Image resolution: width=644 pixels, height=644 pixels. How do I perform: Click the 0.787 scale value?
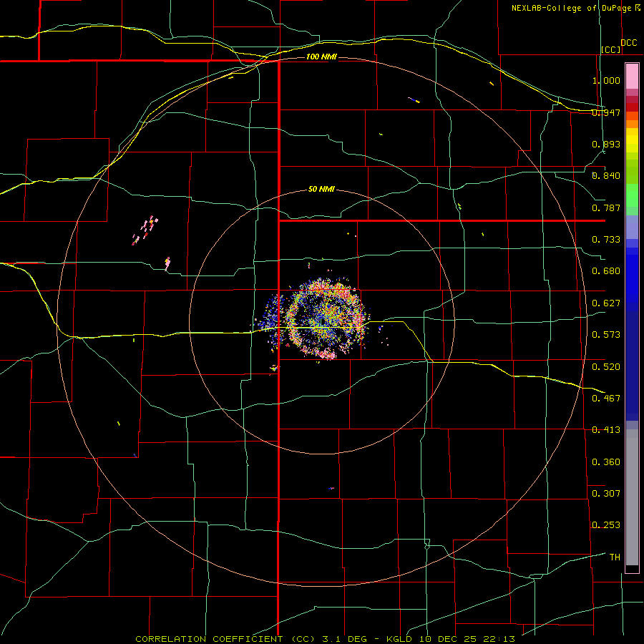(606, 208)
